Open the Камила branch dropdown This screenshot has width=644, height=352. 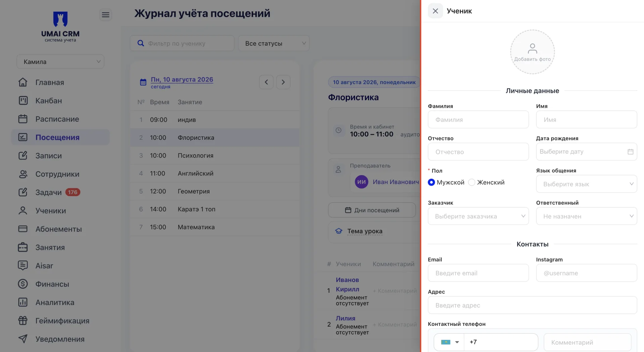click(x=60, y=62)
